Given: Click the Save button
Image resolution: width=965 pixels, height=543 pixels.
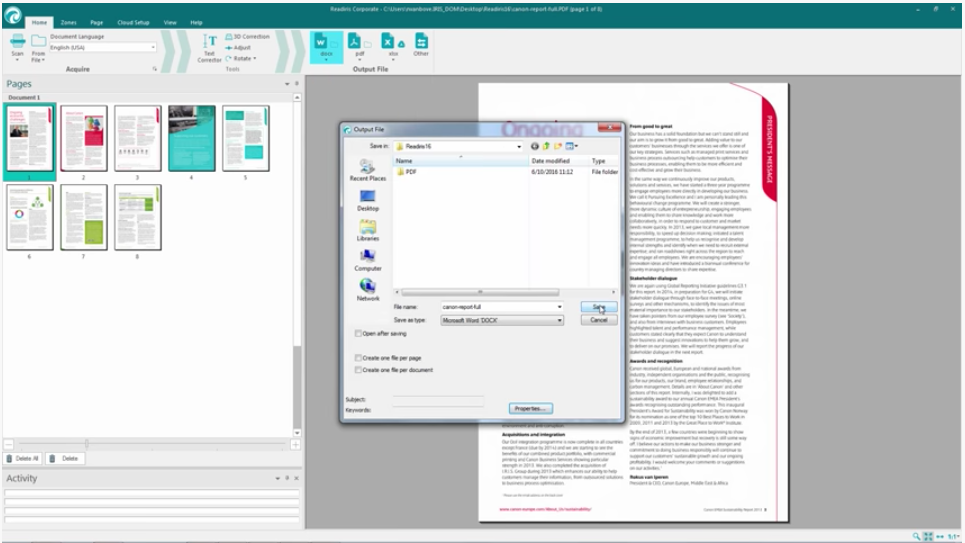Looking at the screenshot, I should click(599, 307).
